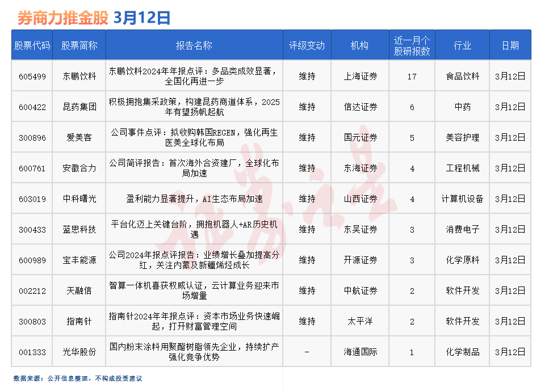This screenshot has width=549, height=392.
Task: Click the report count 5 cell
Action: [412, 137]
